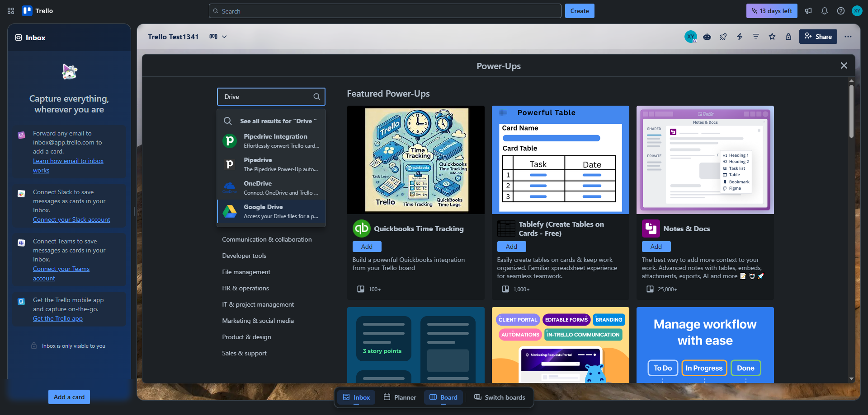Screen dimensions: 868x415
Task: Open Product & design category
Action: pyautogui.click(x=246, y=337)
